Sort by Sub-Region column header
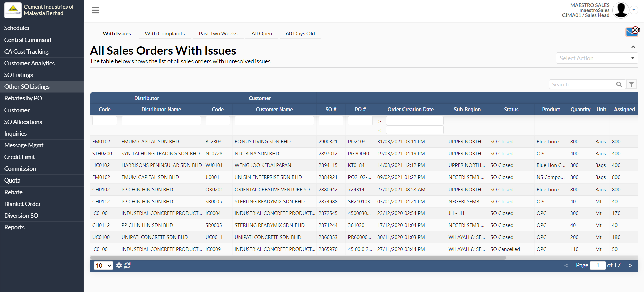Viewport: 644px width, 292px height. [467, 109]
